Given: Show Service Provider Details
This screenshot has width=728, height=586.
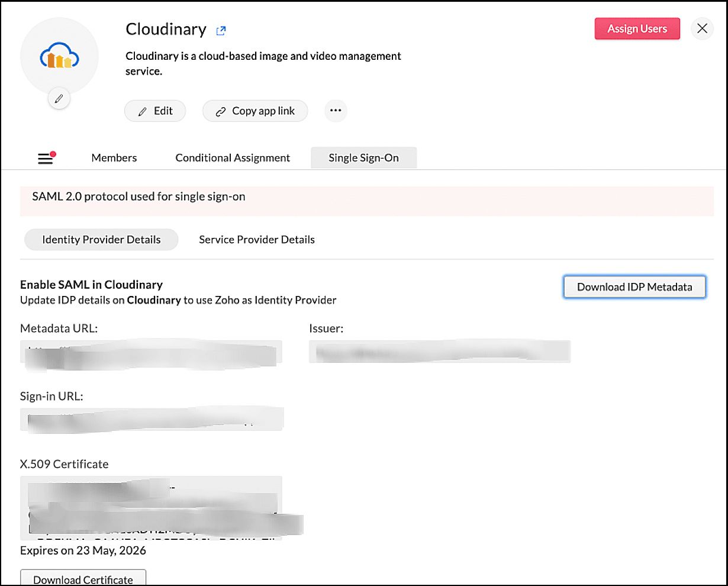Looking at the screenshot, I should click(257, 240).
